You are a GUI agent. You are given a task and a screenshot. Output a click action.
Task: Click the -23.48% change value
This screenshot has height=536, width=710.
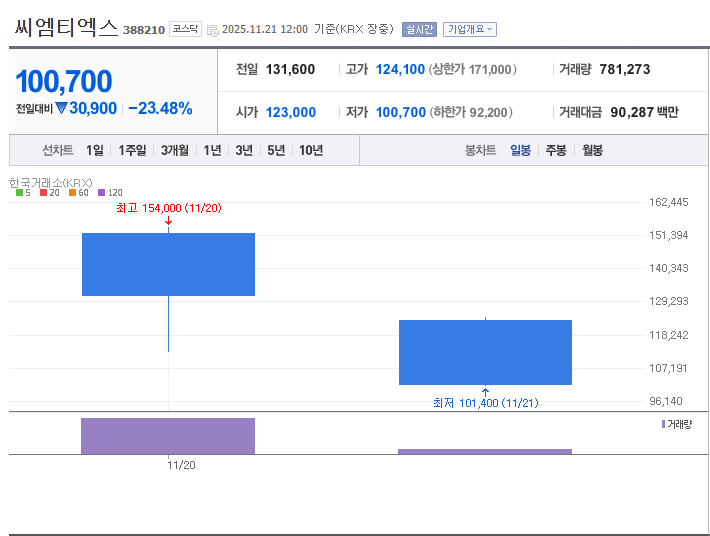pyautogui.click(x=160, y=109)
